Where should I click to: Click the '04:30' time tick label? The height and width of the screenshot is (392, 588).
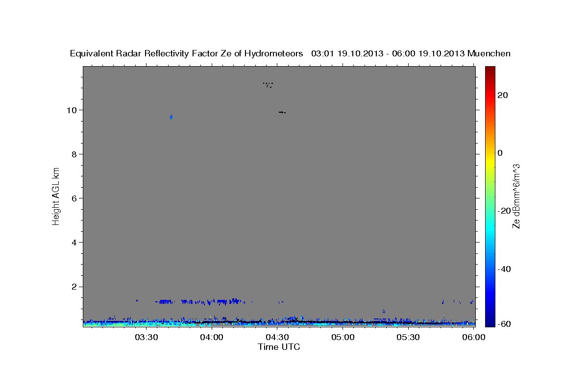point(277,337)
